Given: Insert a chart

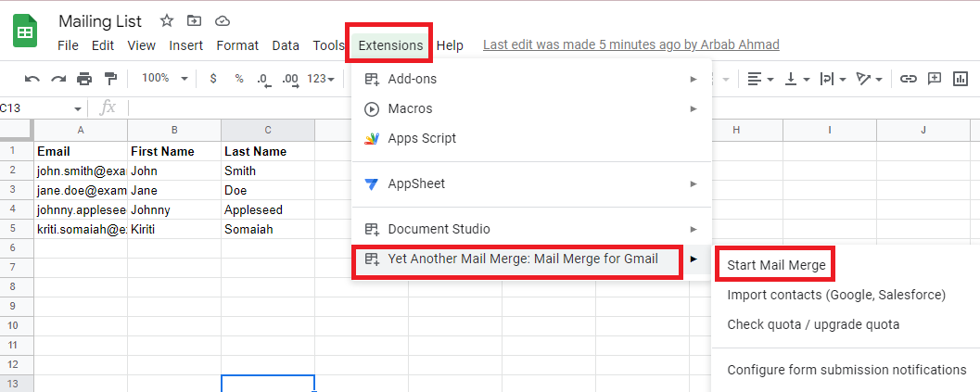Looking at the screenshot, I should pyautogui.click(x=960, y=79).
